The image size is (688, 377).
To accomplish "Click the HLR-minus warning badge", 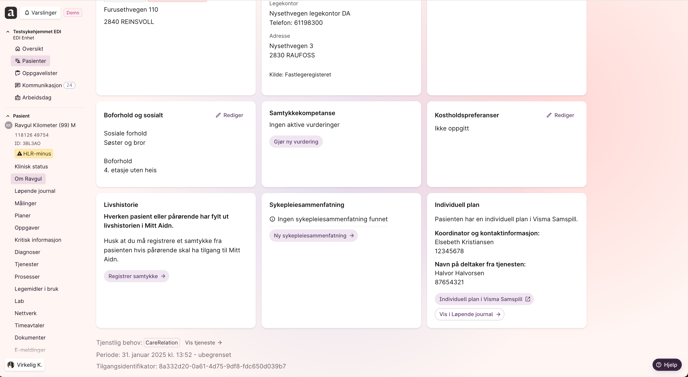I will 34,154.
